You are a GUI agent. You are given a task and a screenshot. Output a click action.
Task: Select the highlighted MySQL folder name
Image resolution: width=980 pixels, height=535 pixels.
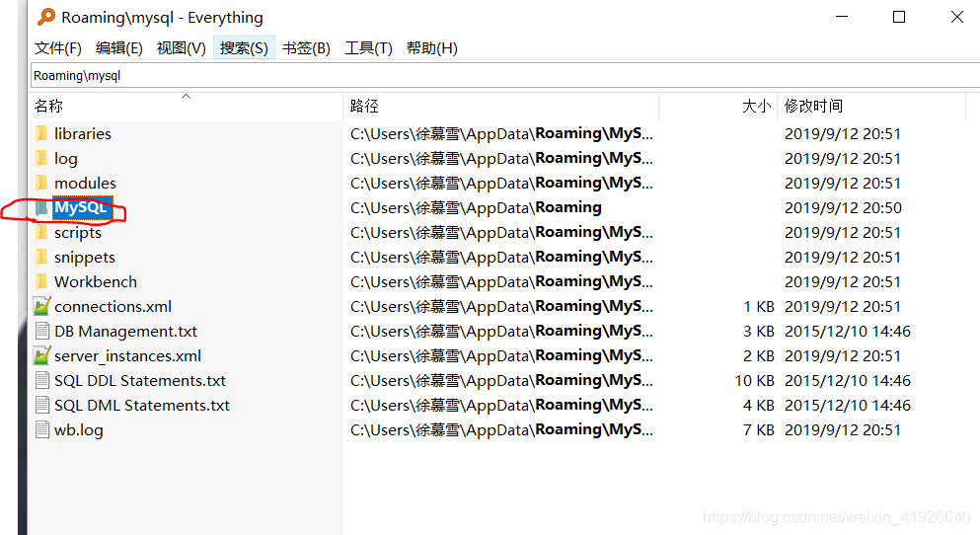83,207
